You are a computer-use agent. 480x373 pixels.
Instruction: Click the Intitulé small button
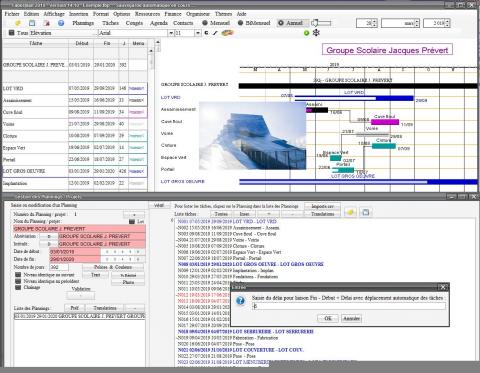click(49, 244)
